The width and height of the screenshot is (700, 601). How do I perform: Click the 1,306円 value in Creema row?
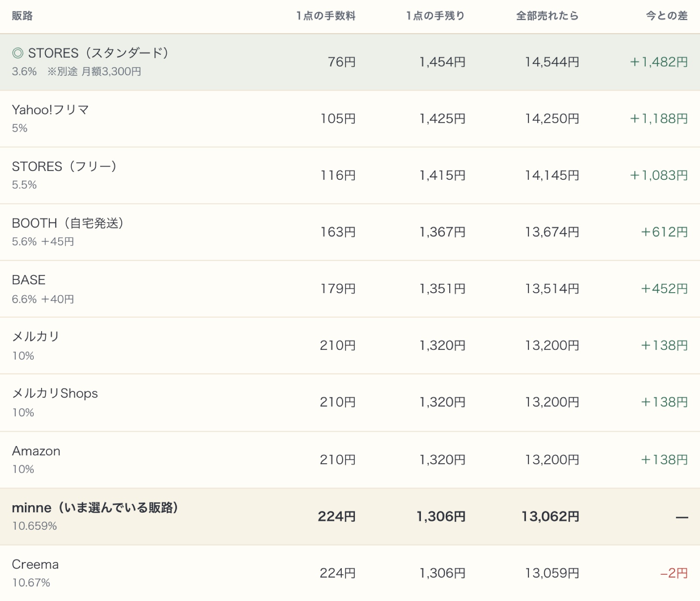click(x=442, y=573)
